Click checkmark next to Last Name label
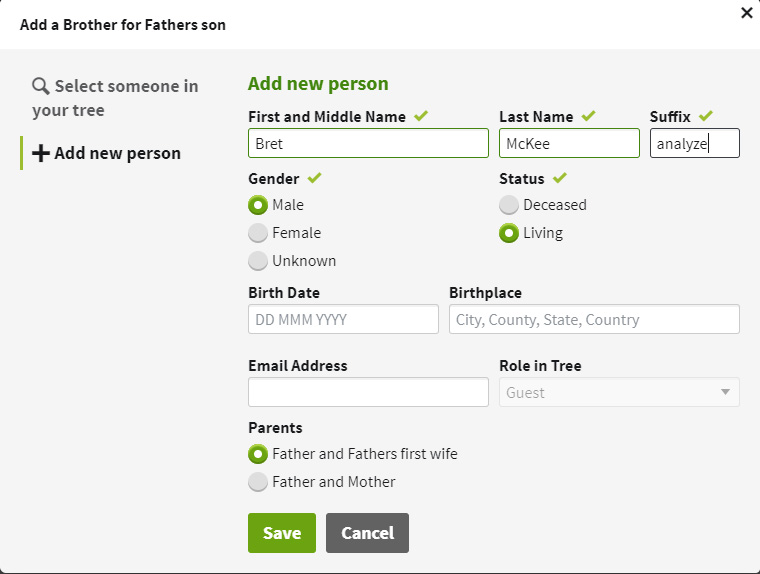The image size is (760, 574). tap(588, 115)
